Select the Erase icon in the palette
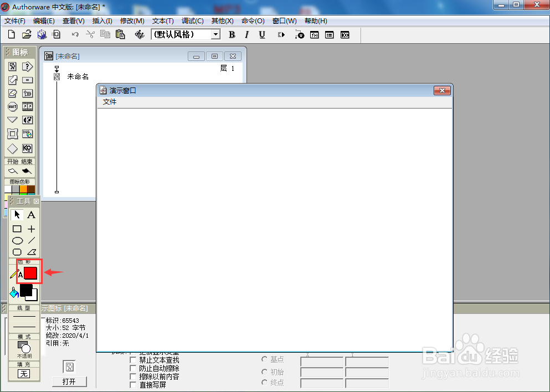The image size is (550, 392). point(12,93)
